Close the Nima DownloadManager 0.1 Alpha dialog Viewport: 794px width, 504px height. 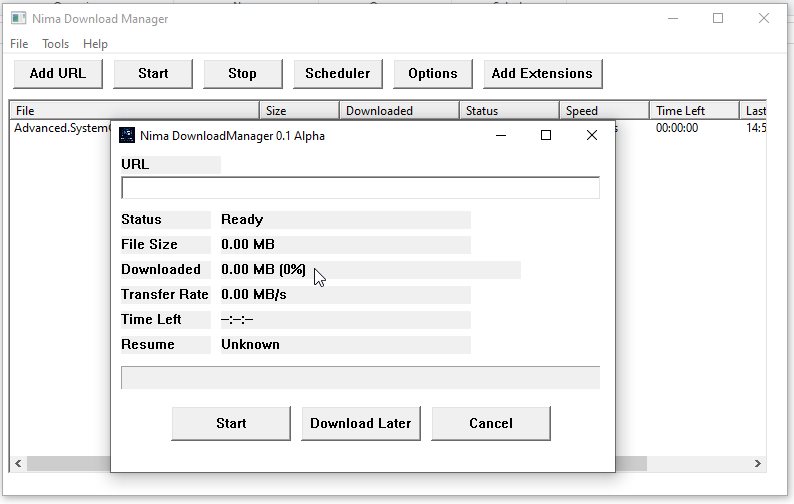(591, 135)
